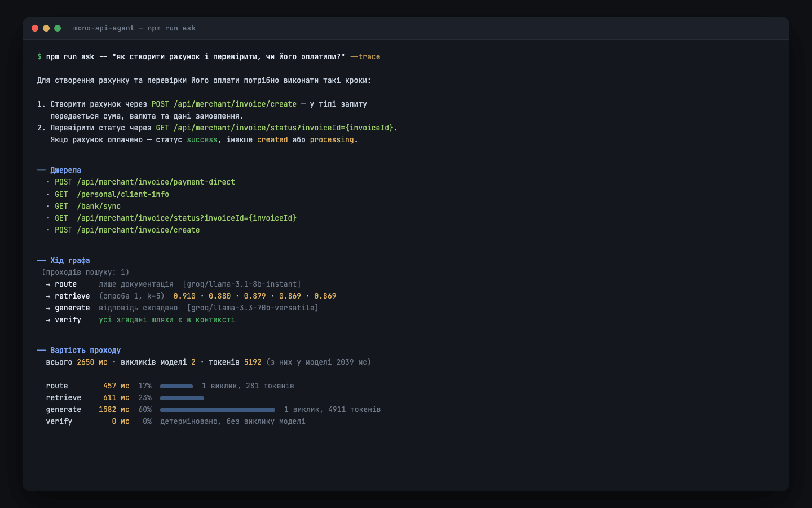The image size is (812, 508).
Task: Click the retrieval score 0.910
Action: coord(184,296)
